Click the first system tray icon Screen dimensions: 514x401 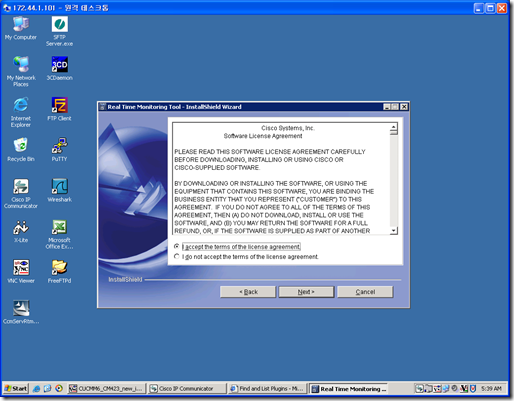[419, 389]
